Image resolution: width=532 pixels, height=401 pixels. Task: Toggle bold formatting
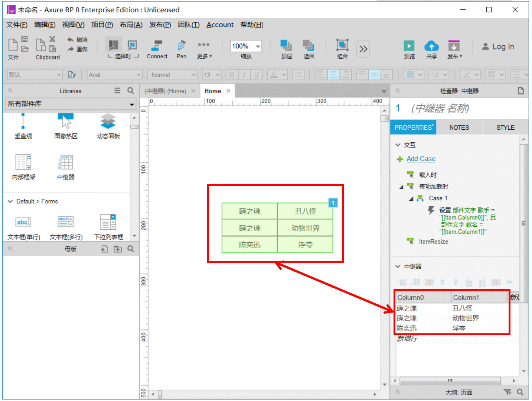[232, 75]
